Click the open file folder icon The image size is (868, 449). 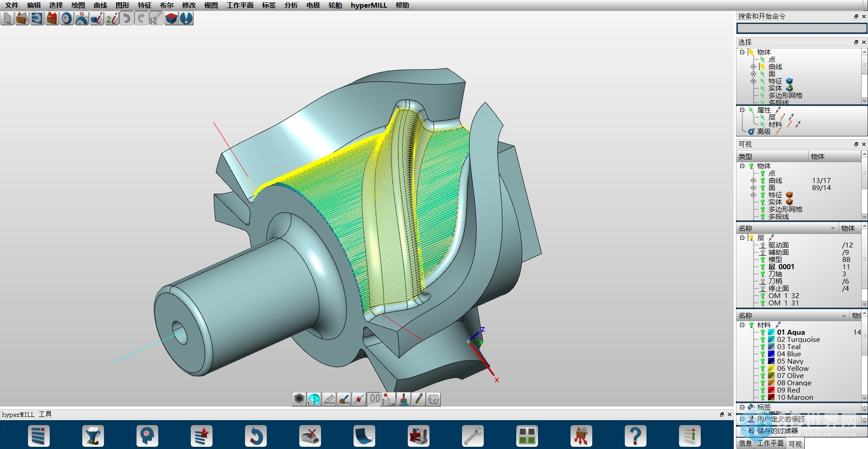coord(22,19)
